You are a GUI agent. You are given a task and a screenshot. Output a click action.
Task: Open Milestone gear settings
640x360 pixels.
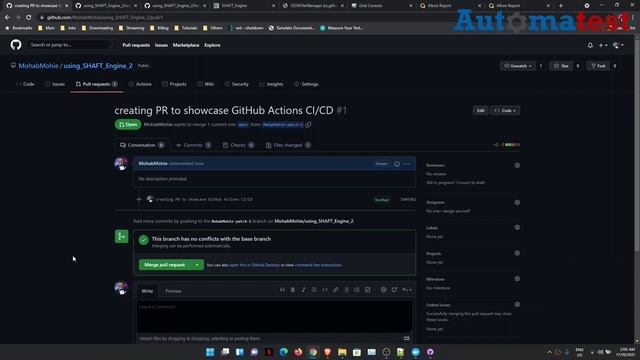pos(517,279)
